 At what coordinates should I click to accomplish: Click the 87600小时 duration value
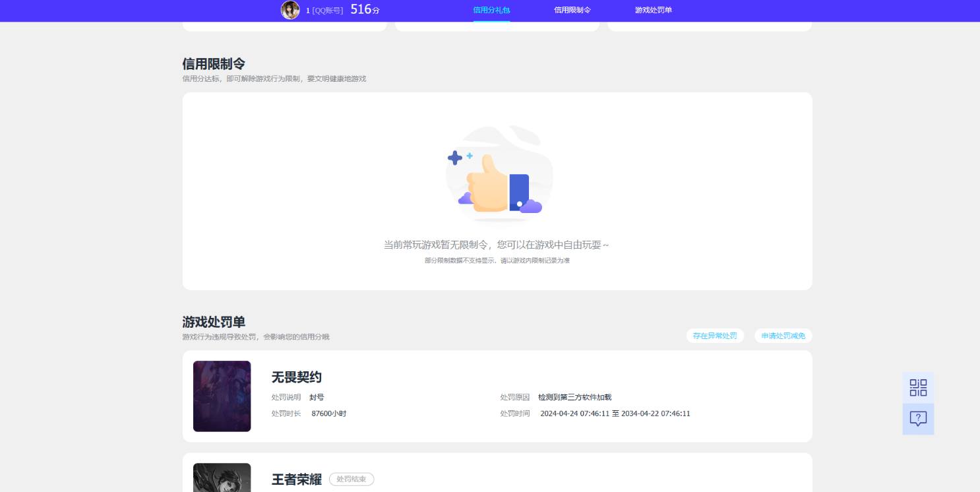(328, 414)
